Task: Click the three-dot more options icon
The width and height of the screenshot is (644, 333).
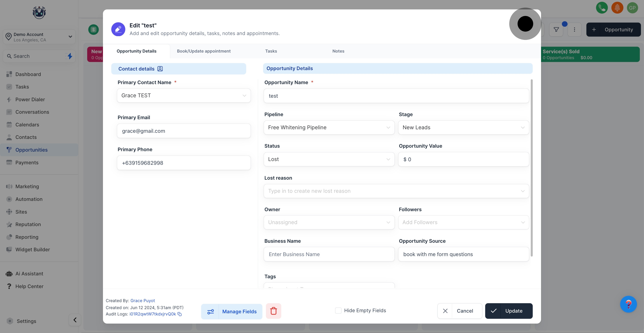Action: coord(574,30)
